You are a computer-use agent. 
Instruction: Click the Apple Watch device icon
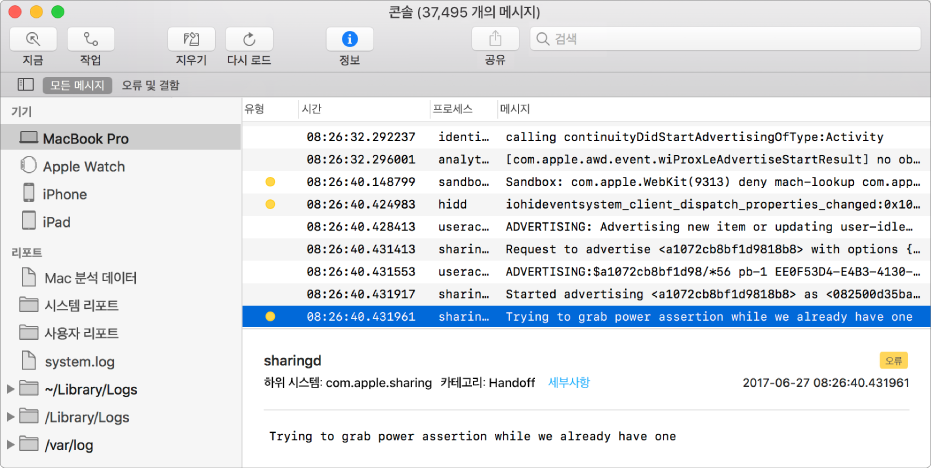click(x=28, y=165)
